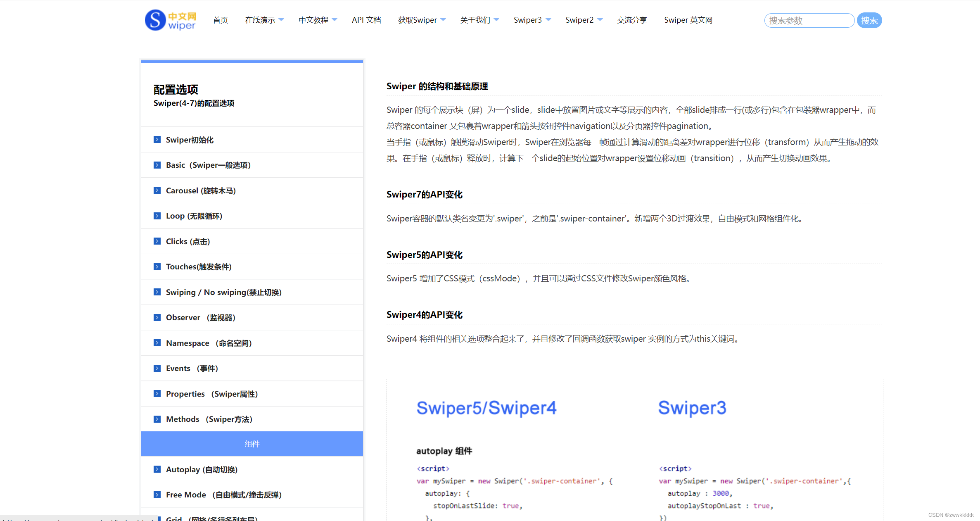The width and height of the screenshot is (980, 521).
Task: Focus the 搜索参数 search input field
Action: click(809, 20)
